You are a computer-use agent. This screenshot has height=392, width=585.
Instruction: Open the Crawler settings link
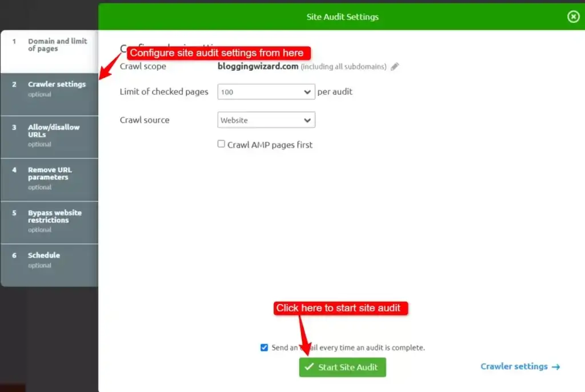[x=514, y=366]
